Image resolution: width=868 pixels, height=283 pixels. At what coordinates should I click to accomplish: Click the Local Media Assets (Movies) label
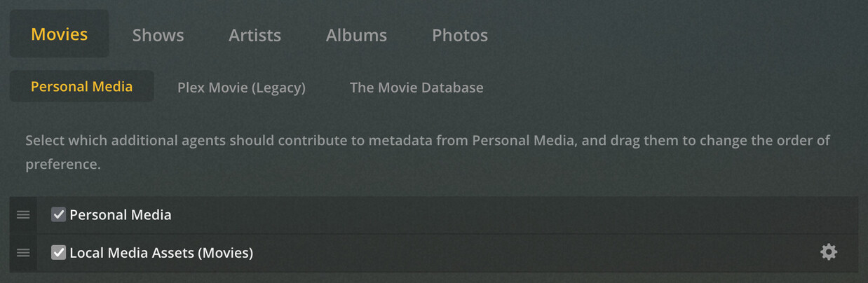click(x=161, y=253)
